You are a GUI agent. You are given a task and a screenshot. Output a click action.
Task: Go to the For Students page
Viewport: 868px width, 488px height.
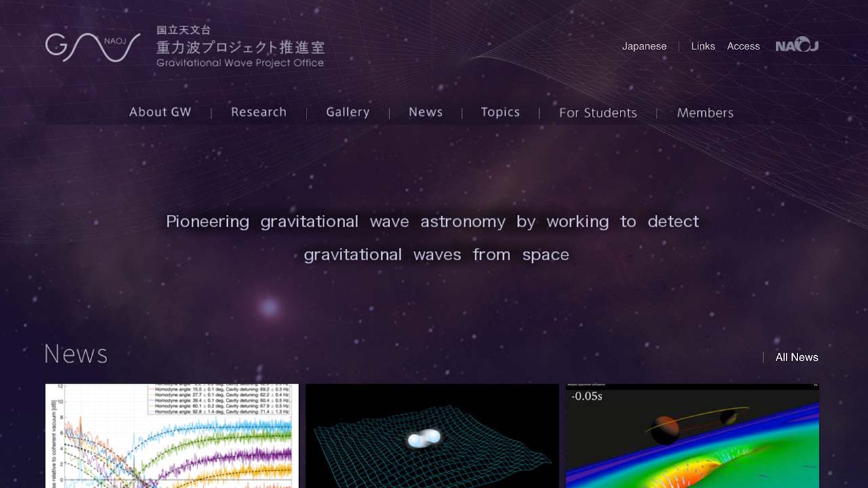(597, 113)
